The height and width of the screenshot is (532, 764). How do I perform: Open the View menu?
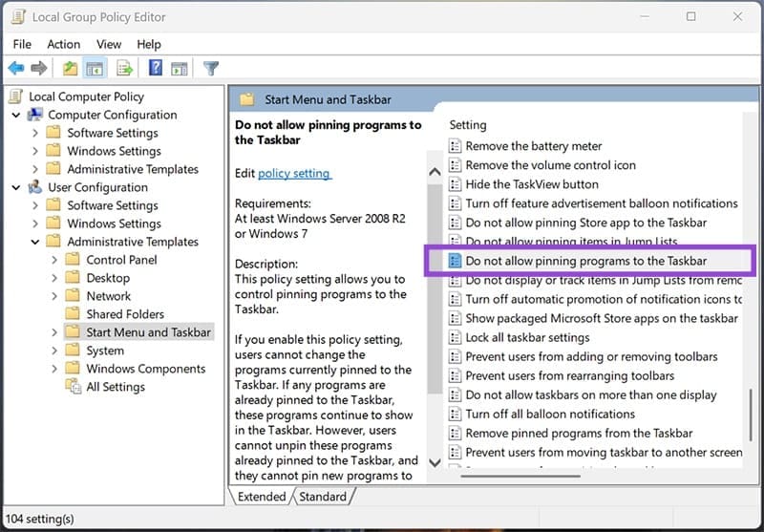point(109,44)
